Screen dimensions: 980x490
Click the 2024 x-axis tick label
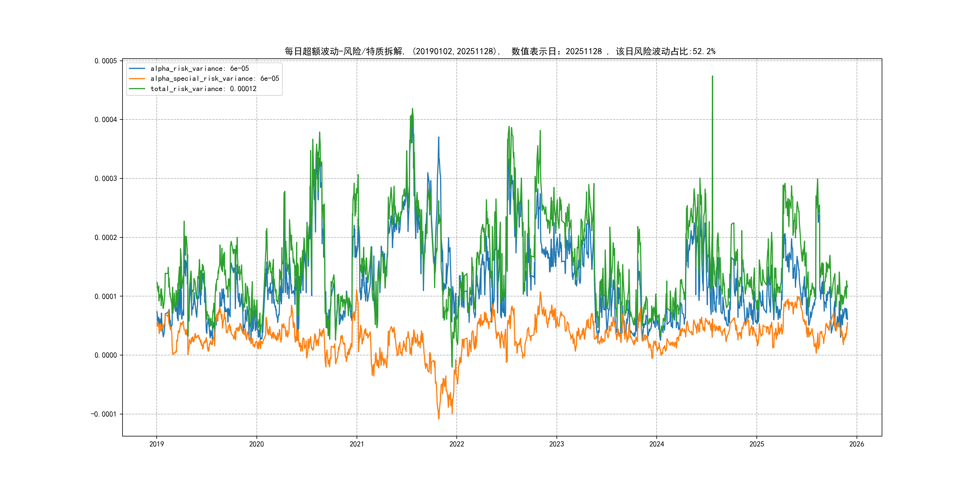(x=657, y=444)
